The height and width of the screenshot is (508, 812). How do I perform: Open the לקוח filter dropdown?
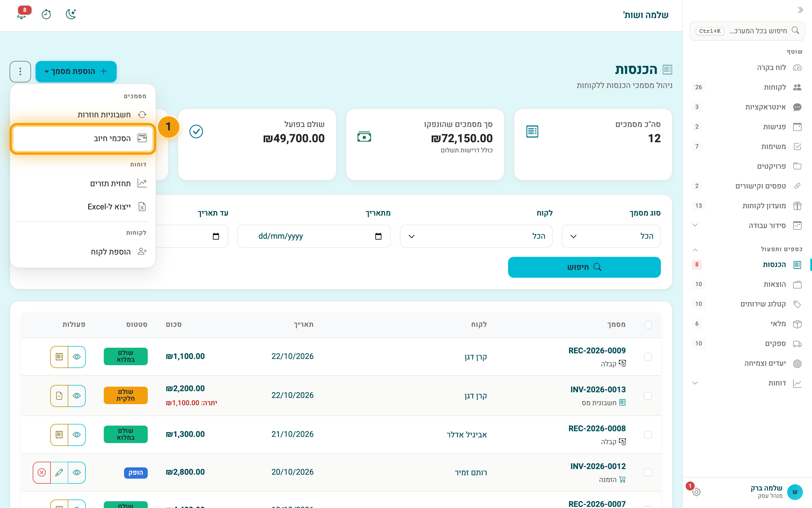point(476,236)
